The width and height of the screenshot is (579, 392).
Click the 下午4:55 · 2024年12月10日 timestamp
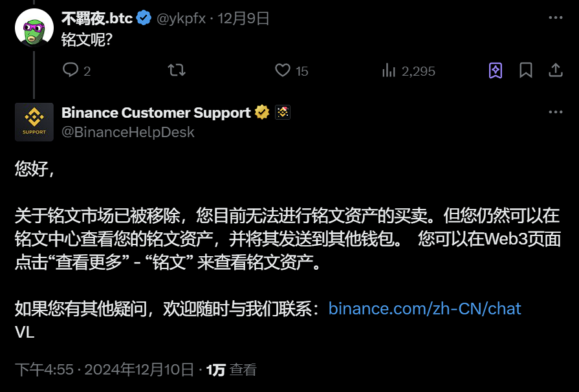click(x=104, y=369)
